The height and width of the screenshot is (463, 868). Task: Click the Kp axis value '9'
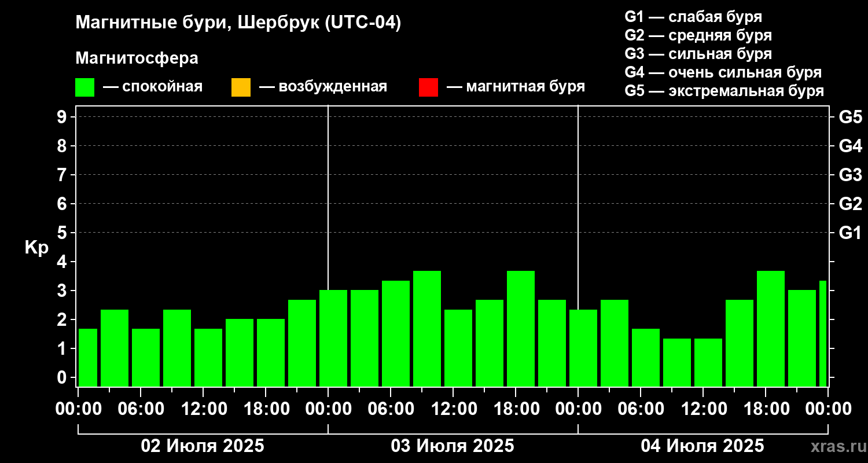pos(63,117)
